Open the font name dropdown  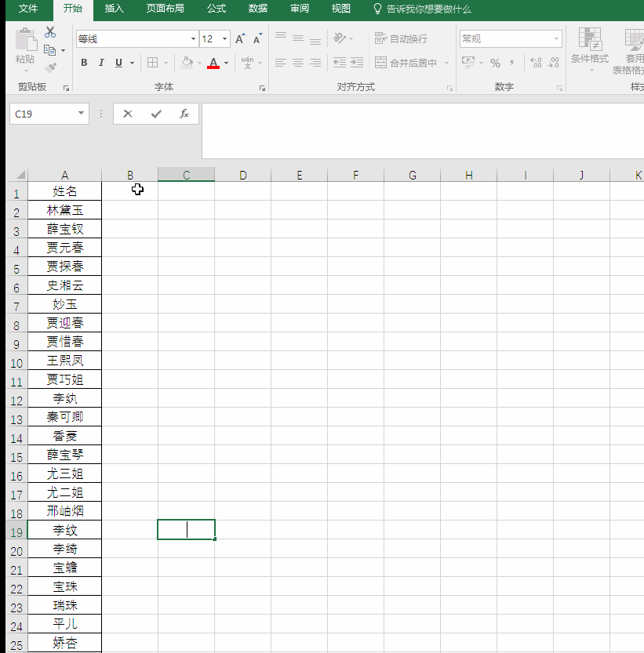192,38
